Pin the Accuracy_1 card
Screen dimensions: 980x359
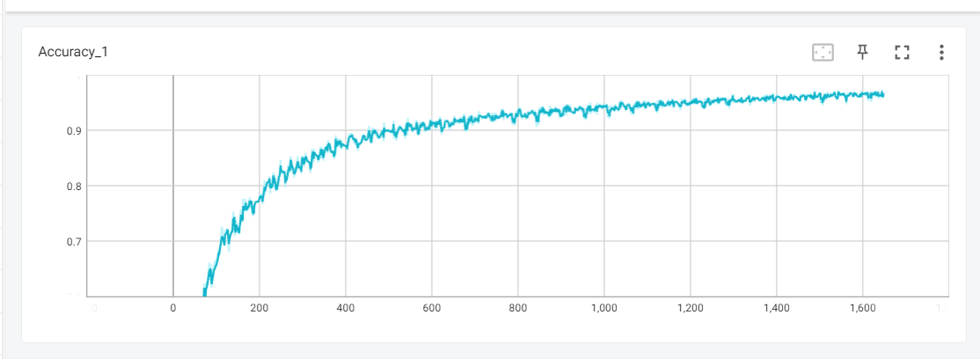click(x=862, y=52)
